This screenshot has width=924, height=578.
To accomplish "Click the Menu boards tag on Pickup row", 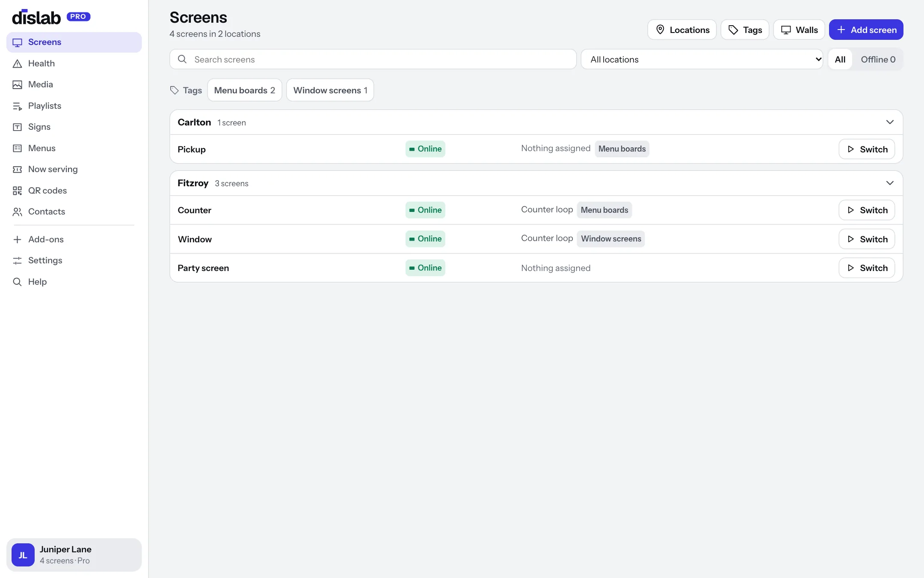I will pos(622,149).
